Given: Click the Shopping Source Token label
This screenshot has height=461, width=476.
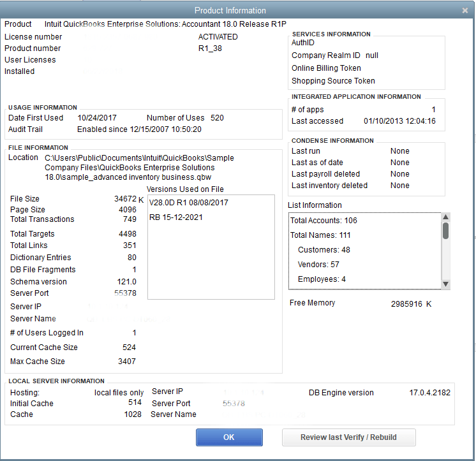Looking at the screenshot, I should (x=333, y=81).
